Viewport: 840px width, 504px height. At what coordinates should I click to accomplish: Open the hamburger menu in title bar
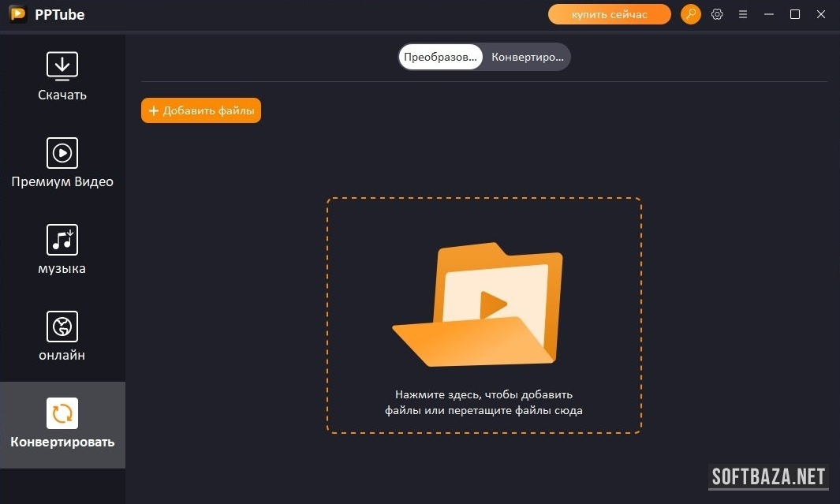(742, 14)
